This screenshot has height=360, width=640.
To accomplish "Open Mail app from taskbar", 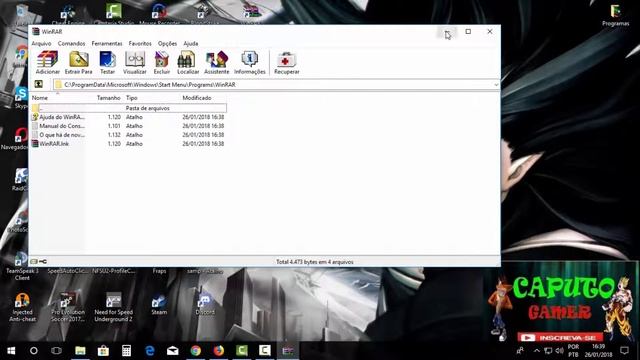I will [x=173, y=351].
